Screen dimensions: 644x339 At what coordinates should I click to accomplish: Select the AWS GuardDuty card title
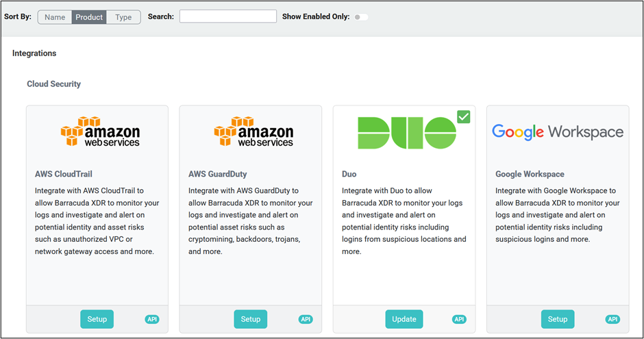tap(218, 174)
